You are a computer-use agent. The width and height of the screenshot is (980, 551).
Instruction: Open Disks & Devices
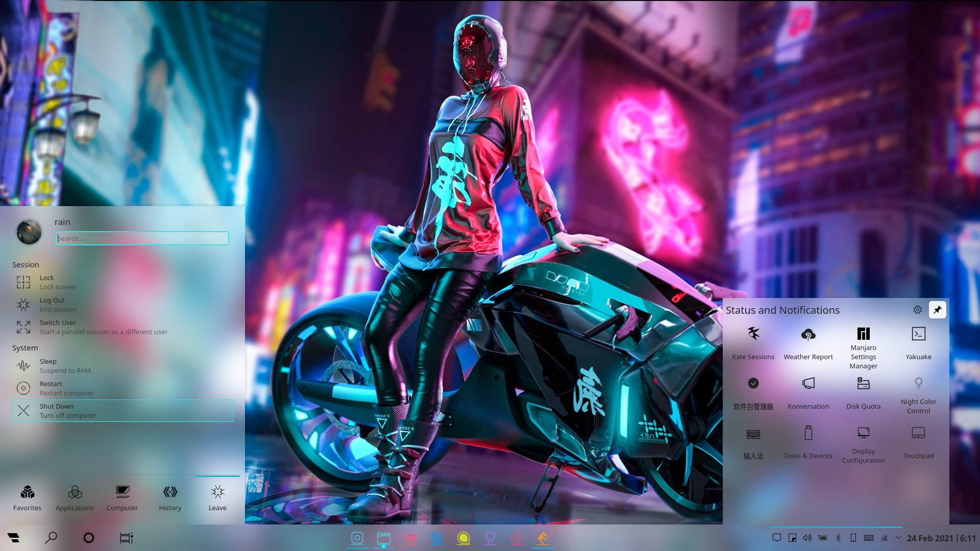(808, 443)
